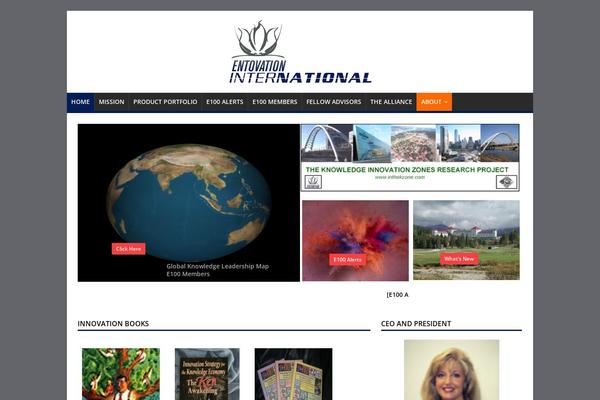The height and width of the screenshot is (400, 600).
Task: Select E100 ALERTS in the navigation bar
Action: 225,102
